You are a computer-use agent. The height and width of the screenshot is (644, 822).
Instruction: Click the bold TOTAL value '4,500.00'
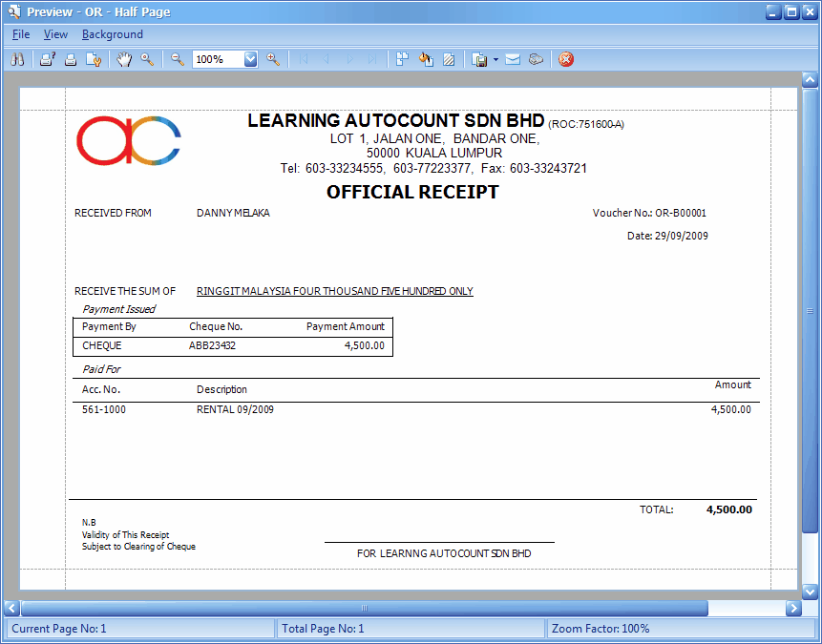coord(729,509)
